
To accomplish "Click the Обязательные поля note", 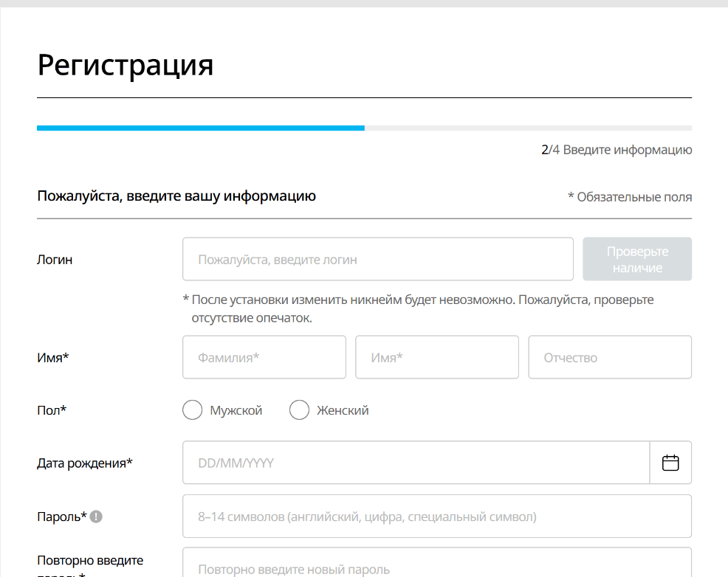I will pyautogui.click(x=630, y=197).
